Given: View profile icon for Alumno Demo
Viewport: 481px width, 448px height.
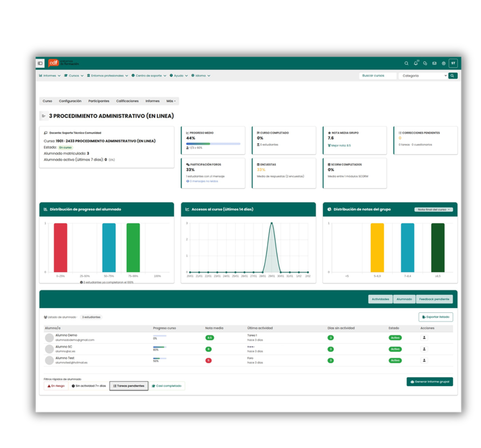Looking at the screenshot, I should point(424,337).
